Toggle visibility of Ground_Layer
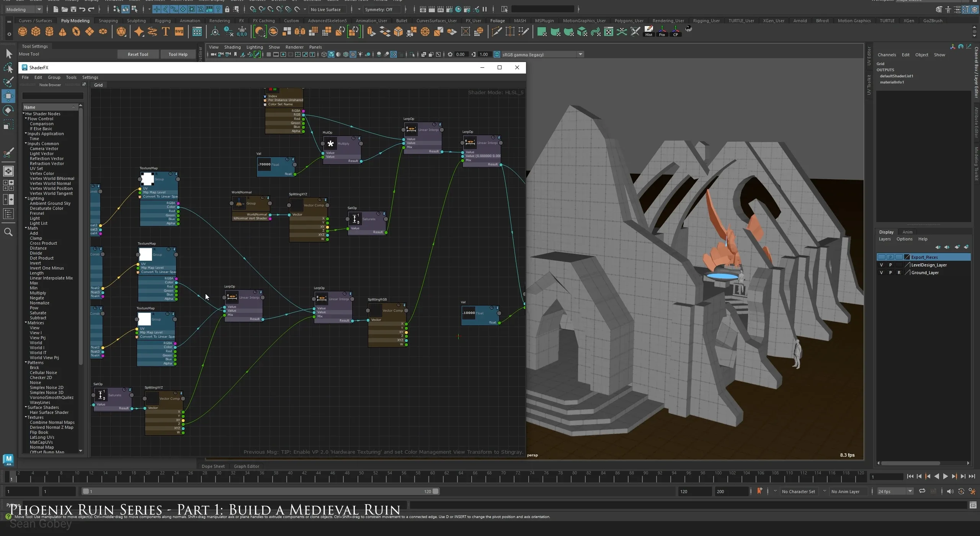The height and width of the screenshot is (536, 980). [x=882, y=273]
